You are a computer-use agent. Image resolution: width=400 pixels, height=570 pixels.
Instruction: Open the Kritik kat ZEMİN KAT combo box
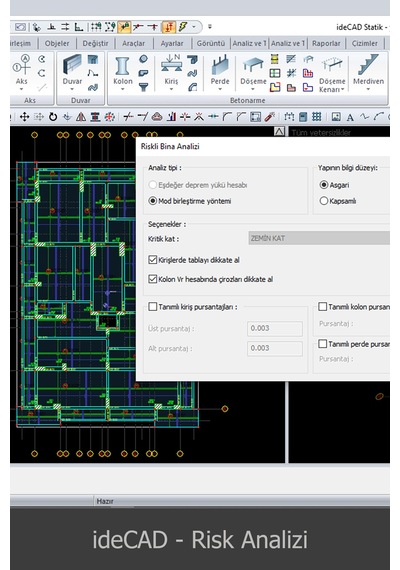[319, 238]
